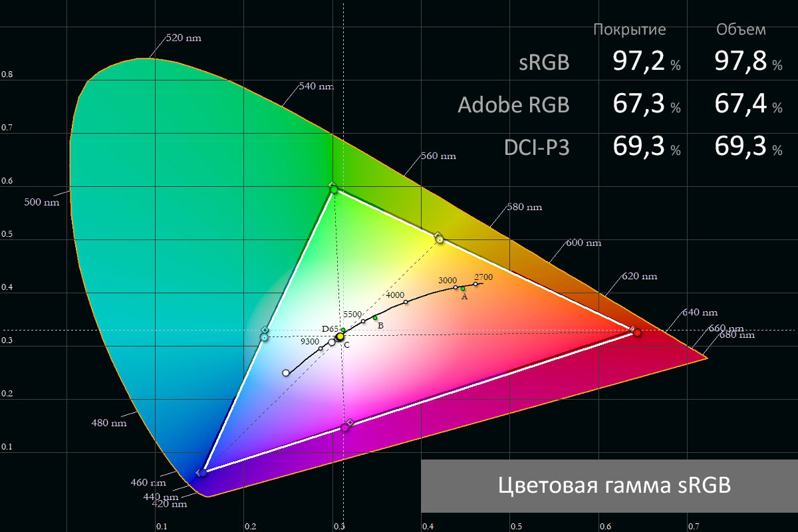Click the "Объем" column header
This screenshot has width=798, height=532.
(x=741, y=30)
